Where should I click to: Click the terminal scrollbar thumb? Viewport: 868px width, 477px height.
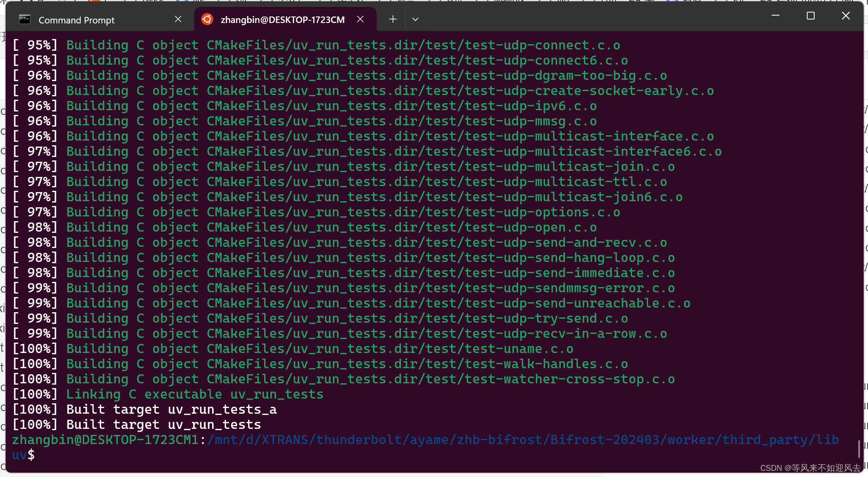pyautogui.click(x=859, y=448)
